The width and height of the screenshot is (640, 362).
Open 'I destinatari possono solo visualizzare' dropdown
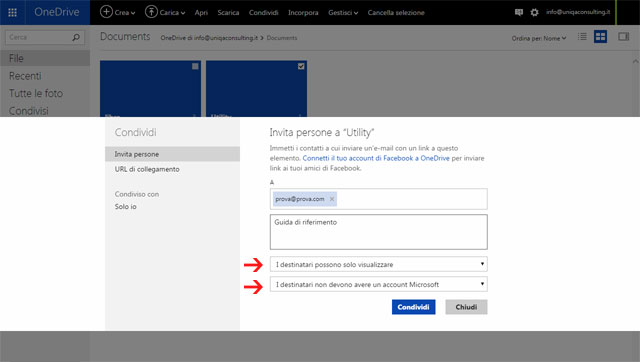click(x=378, y=264)
